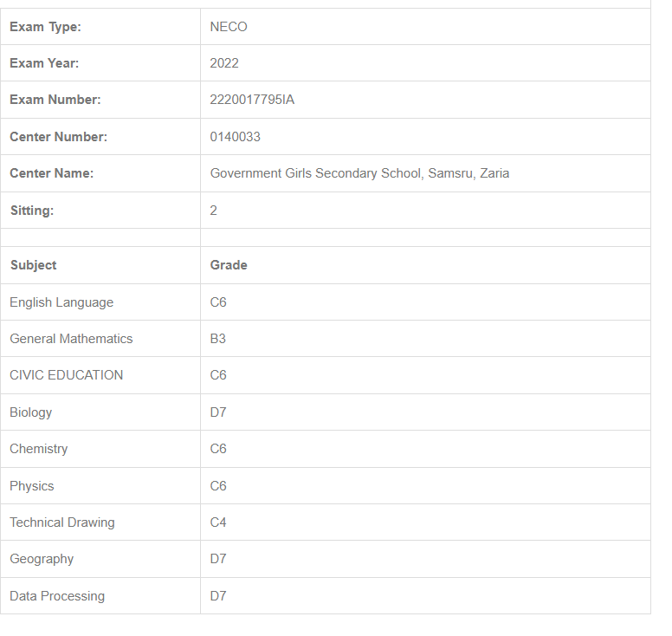Image resolution: width=672 pixels, height=636 pixels.
Task: Select the Geography subject row
Action: point(42,559)
